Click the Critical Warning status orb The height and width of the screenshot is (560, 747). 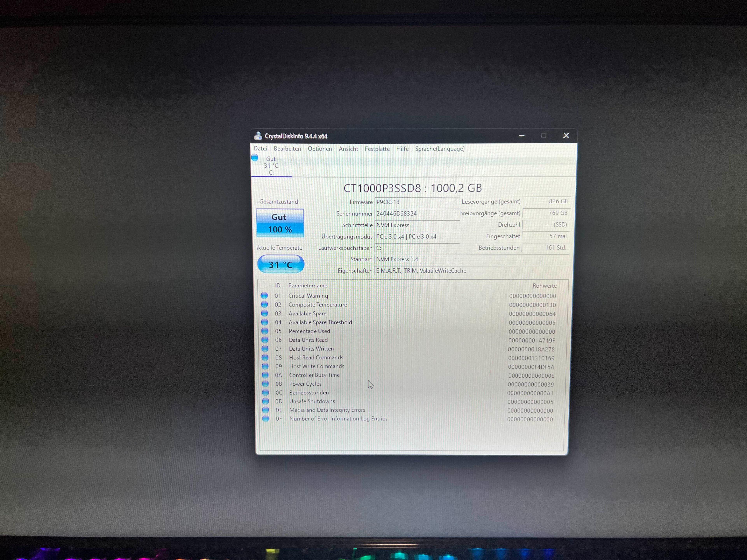tap(264, 296)
